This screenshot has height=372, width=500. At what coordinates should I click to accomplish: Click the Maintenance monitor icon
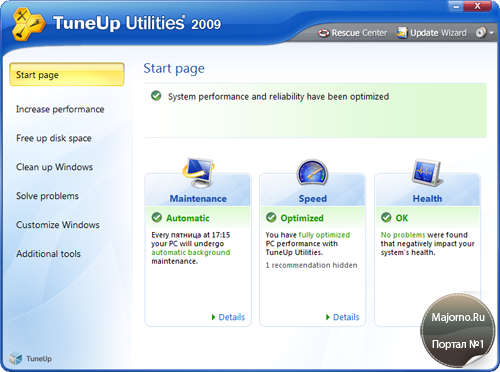(x=199, y=172)
